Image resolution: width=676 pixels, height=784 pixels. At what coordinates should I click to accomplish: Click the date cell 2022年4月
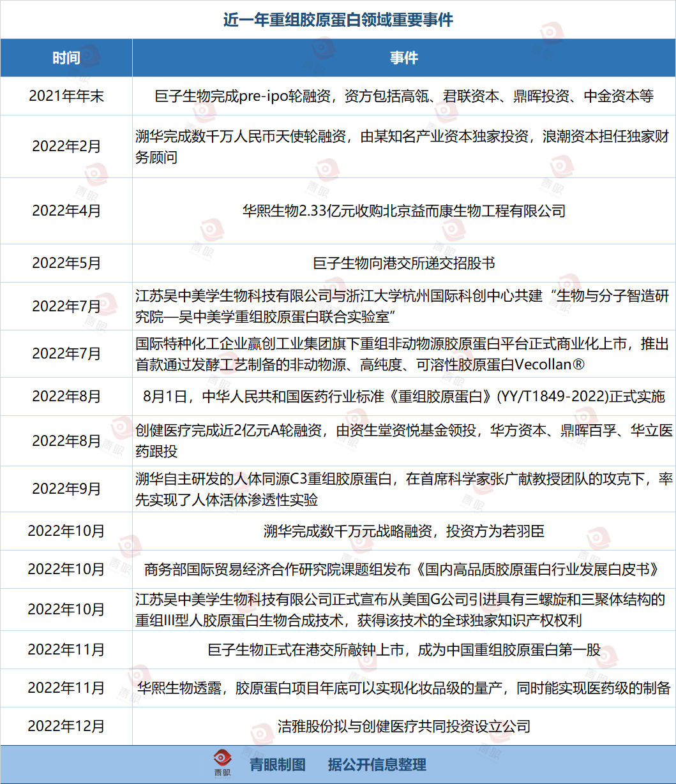tap(66, 211)
